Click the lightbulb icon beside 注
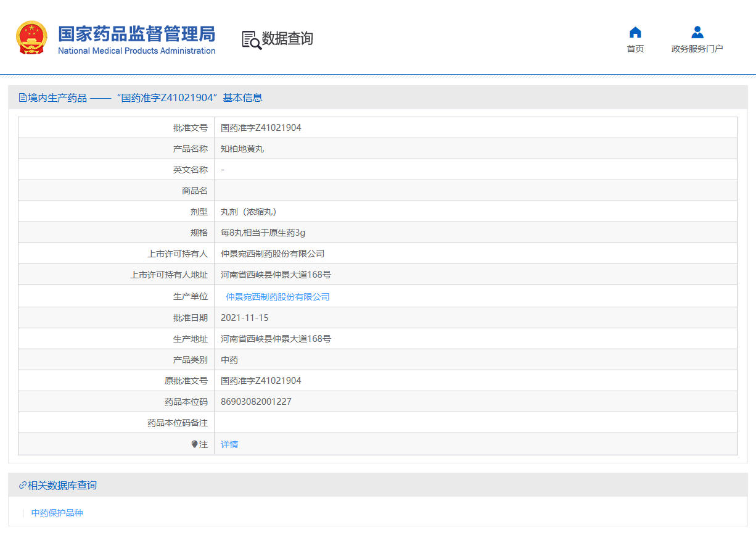 [x=195, y=444]
